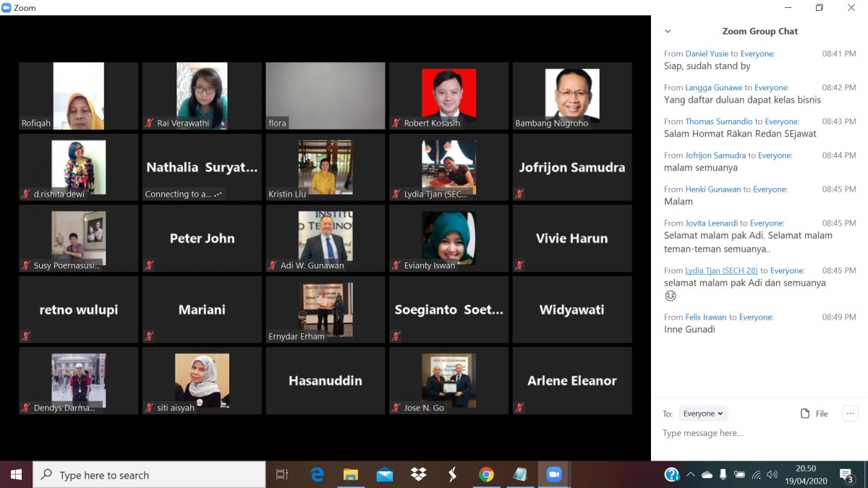Click the muted mic icon on Arlene Eleanor's tile

[x=519, y=408]
